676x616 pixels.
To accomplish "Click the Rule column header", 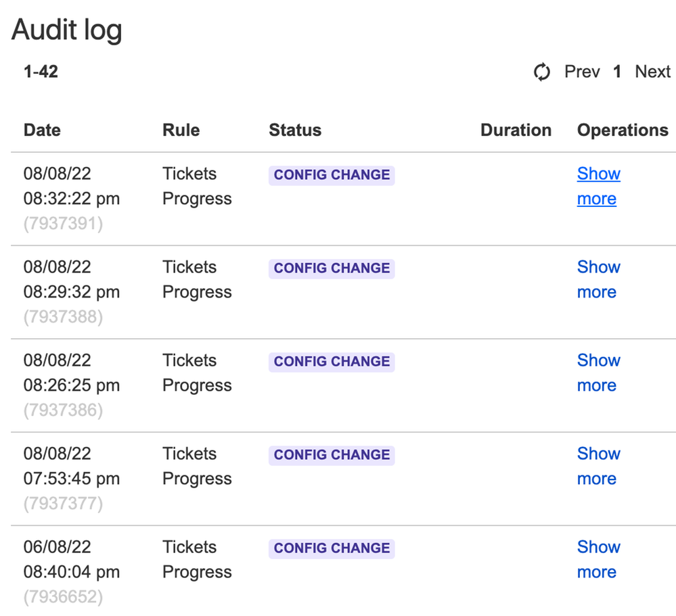I will point(181,130).
